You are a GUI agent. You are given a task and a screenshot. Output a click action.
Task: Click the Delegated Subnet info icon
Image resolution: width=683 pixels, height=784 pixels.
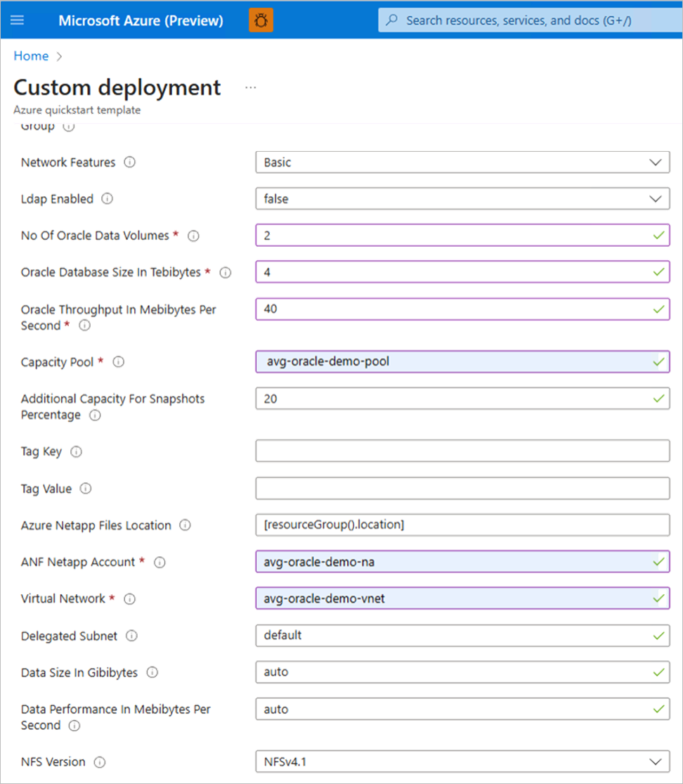click(x=131, y=636)
